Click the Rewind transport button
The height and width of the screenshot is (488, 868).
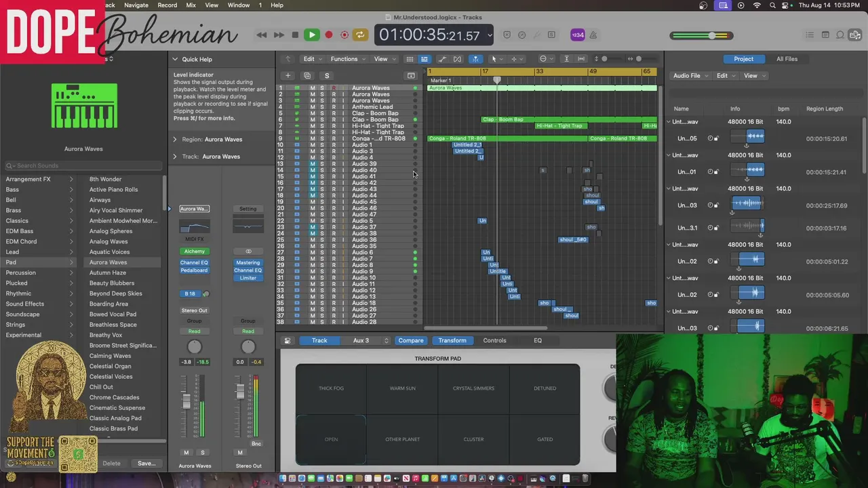pyautogui.click(x=262, y=35)
